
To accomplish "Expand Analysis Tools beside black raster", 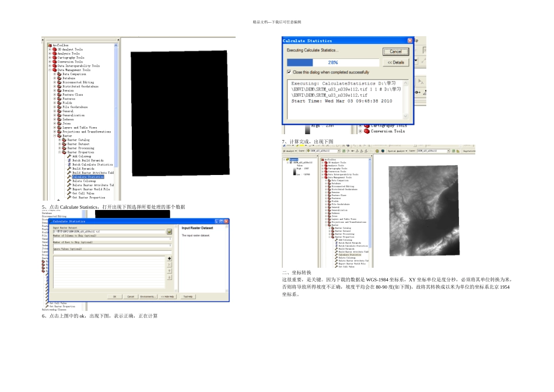I will click(50, 54).
